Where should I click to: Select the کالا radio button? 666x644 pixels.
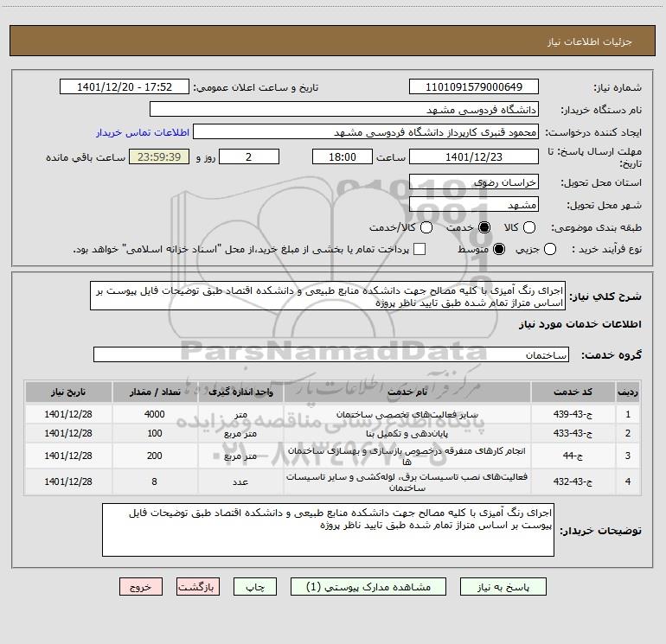pyautogui.click(x=528, y=227)
